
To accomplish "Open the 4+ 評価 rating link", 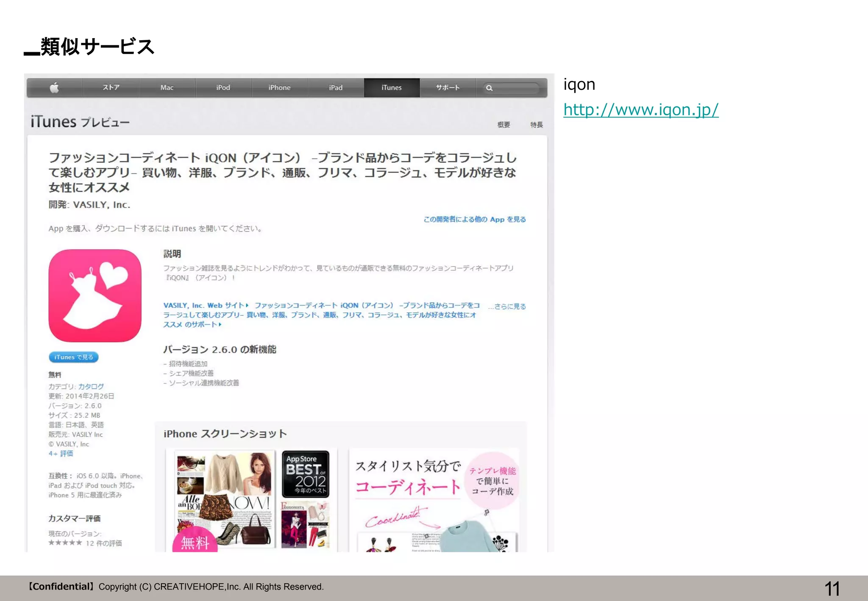I will pos(61,454).
